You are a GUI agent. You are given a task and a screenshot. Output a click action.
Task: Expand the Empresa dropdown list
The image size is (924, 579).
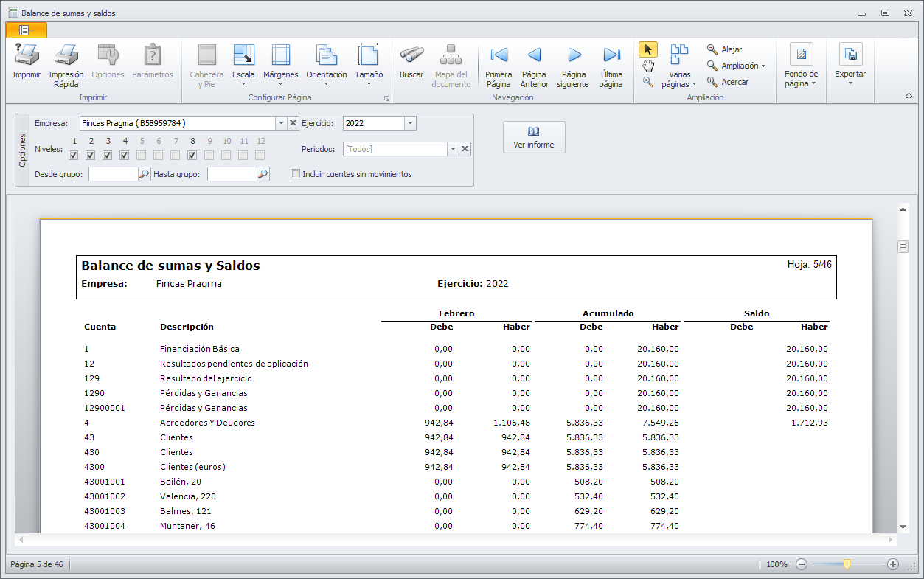281,123
